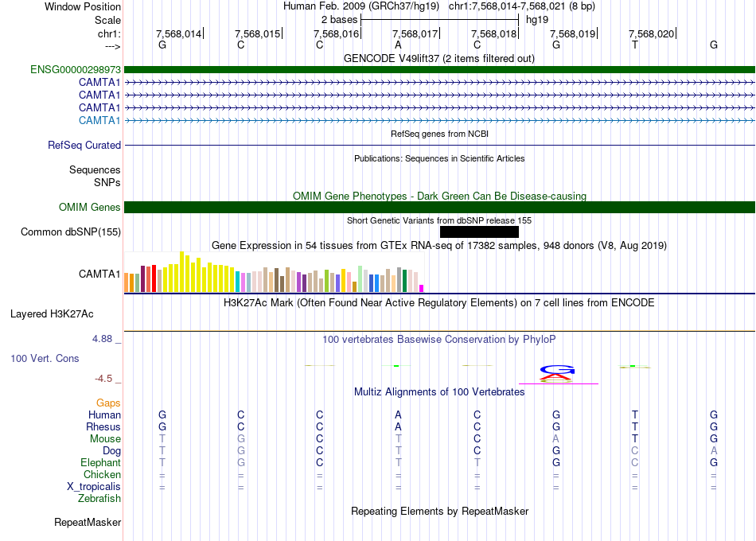Click the hg19 label by scale bar
This screenshot has width=756, height=541.
point(537,20)
